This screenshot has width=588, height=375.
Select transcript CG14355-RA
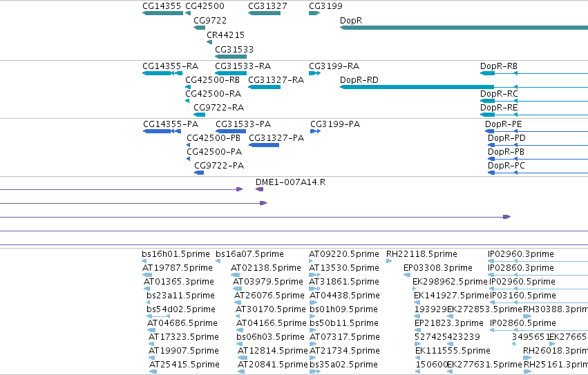click(x=162, y=73)
